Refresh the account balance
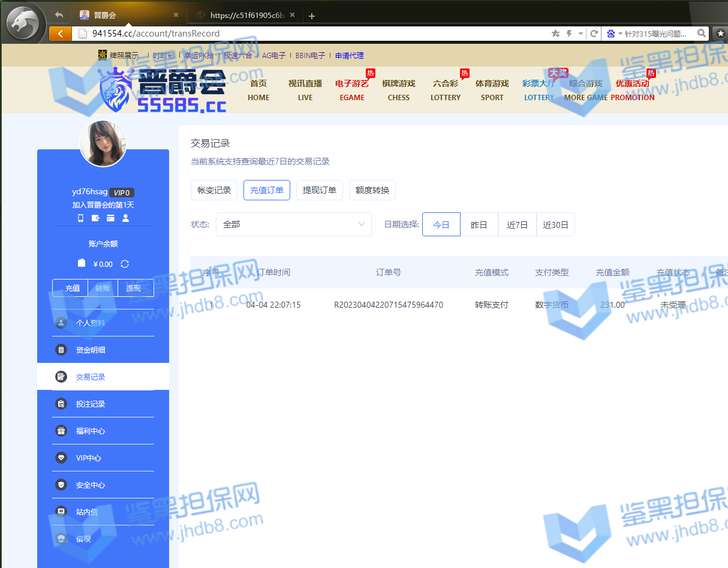728x568 pixels. 125,264
